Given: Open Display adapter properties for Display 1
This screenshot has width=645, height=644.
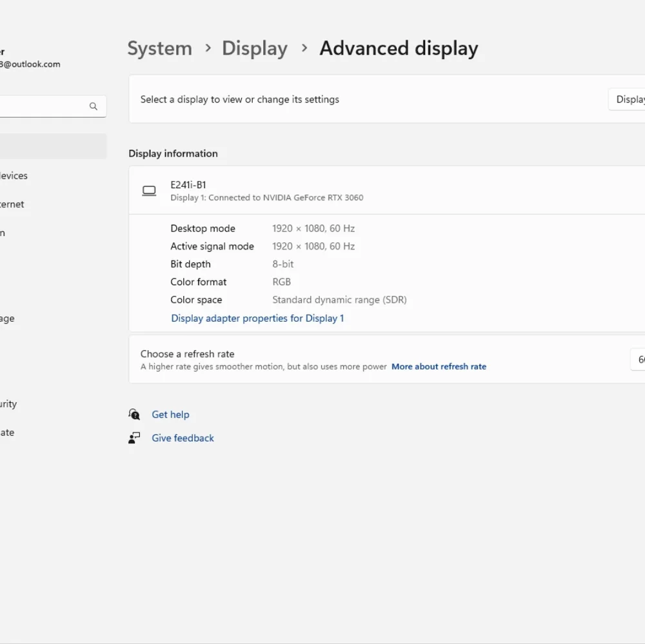Looking at the screenshot, I should coord(257,318).
